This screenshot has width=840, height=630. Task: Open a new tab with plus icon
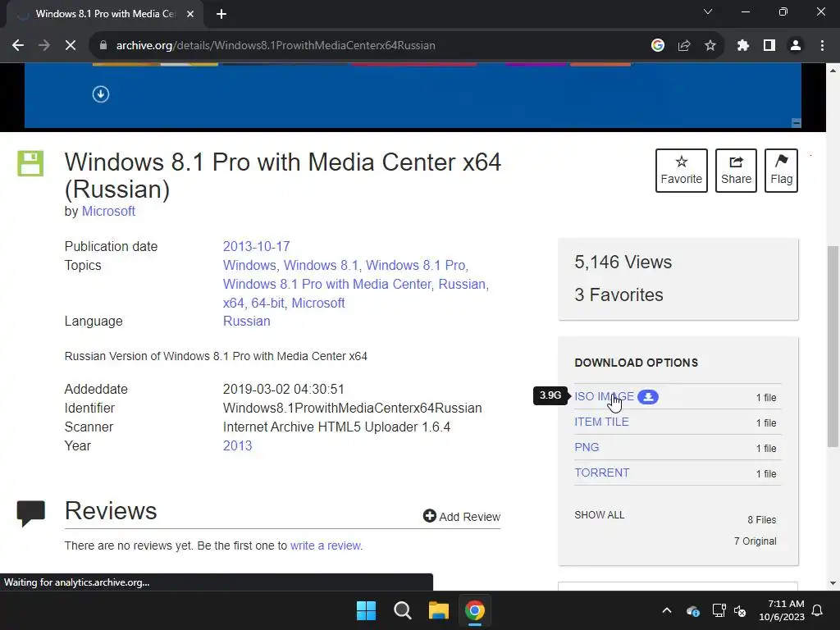coord(221,14)
